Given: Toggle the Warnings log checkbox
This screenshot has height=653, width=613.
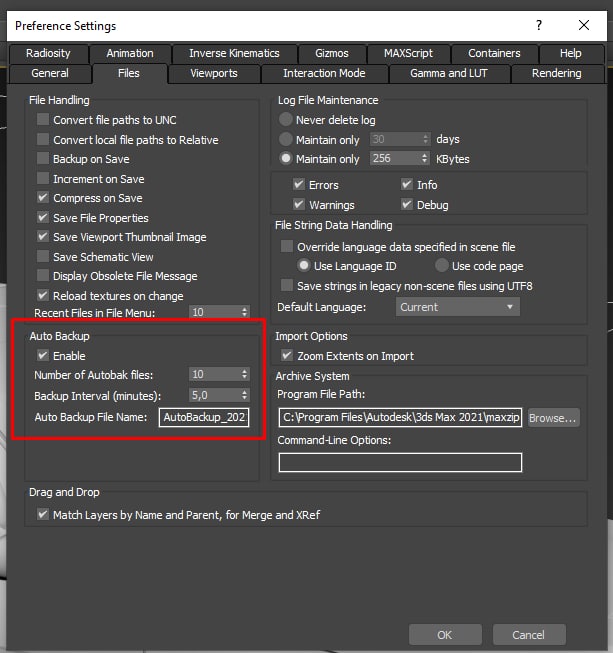Looking at the screenshot, I should click(299, 204).
